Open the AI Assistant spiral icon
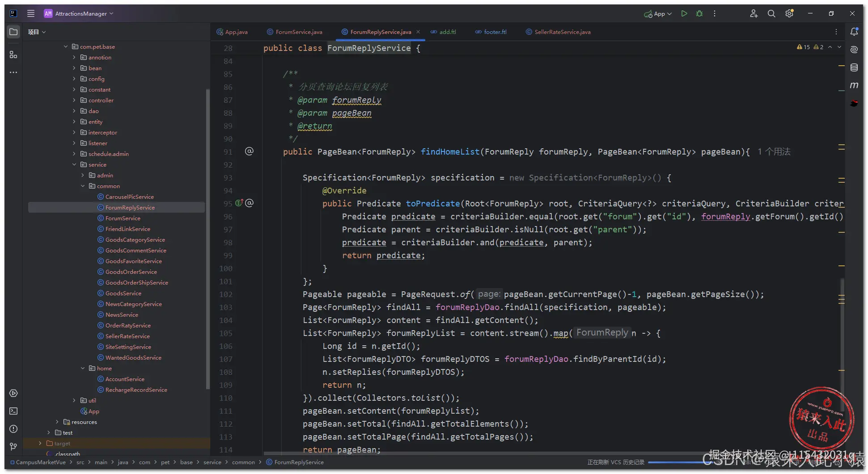The width and height of the screenshot is (868, 474). tap(854, 50)
